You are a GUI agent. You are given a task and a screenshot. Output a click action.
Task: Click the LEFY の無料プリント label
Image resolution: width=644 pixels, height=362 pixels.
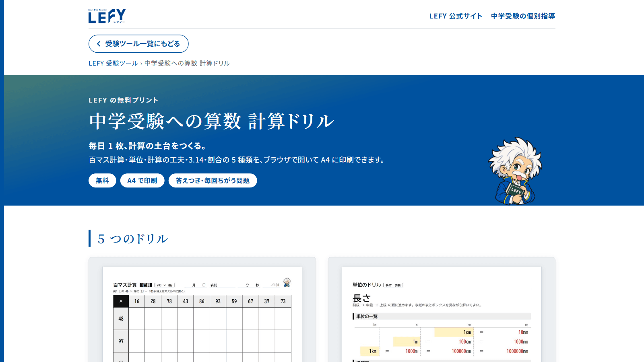click(123, 100)
